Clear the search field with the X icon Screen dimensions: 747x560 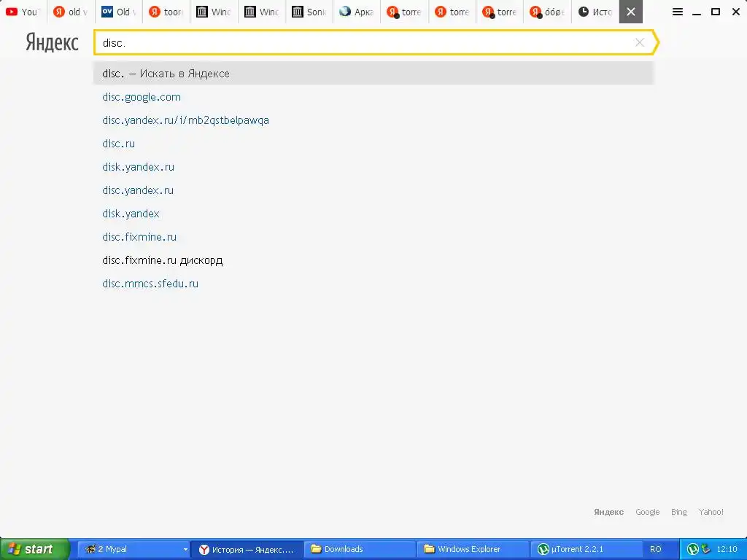pyautogui.click(x=640, y=42)
